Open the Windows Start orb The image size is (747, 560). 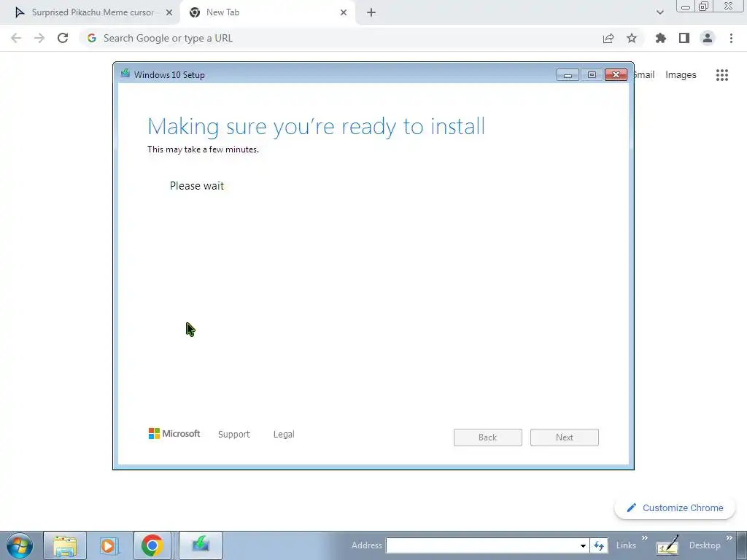pos(20,545)
